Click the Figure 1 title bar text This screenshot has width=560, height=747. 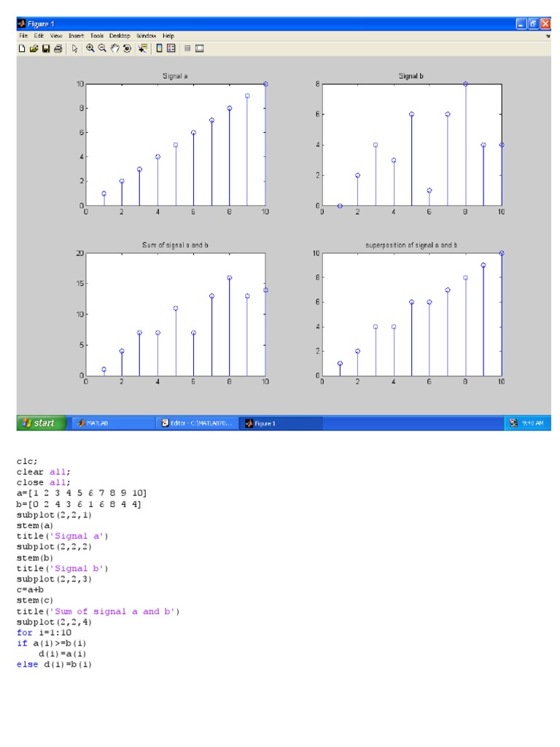pyautogui.click(x=41, y=24)
